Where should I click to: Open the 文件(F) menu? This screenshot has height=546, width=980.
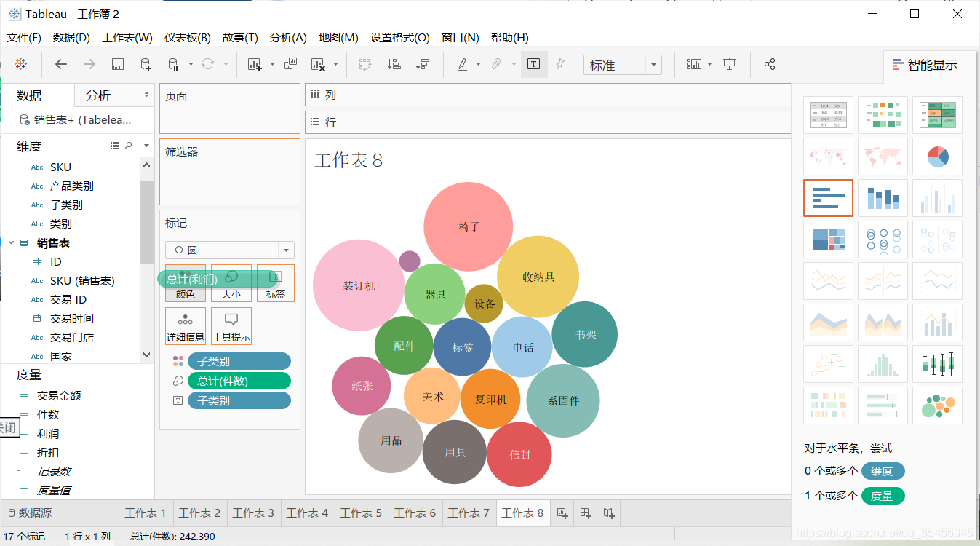[x=24, y=37]
